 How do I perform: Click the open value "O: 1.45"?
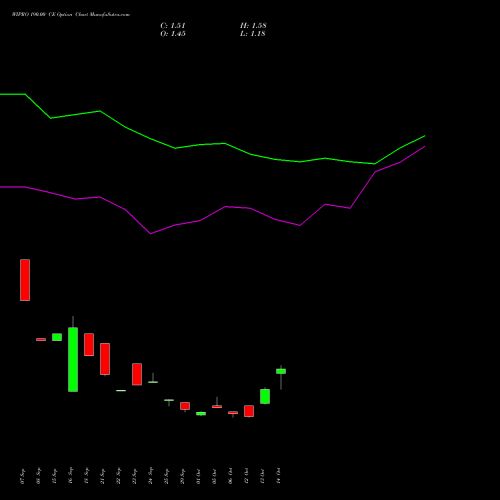point(173,34)
